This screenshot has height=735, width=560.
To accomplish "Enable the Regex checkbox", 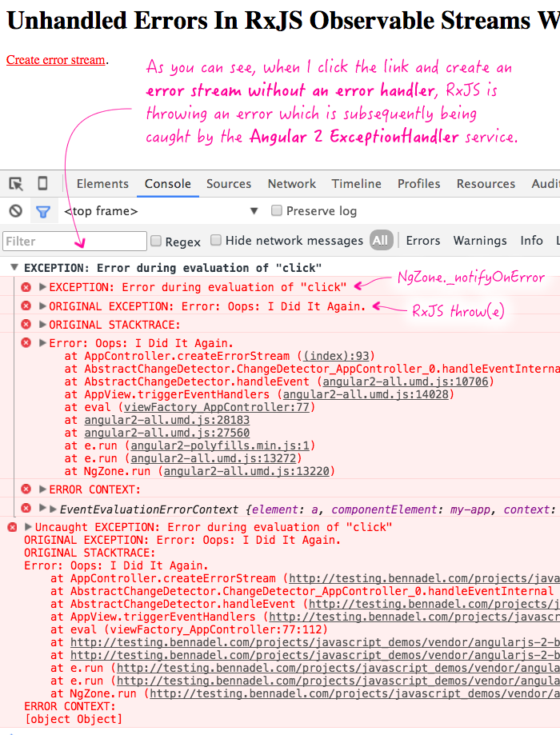I will click(156, 241).
